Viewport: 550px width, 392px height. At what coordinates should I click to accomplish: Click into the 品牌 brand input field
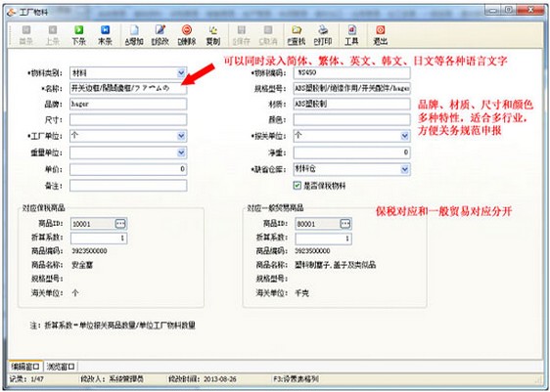coord(128,104)
